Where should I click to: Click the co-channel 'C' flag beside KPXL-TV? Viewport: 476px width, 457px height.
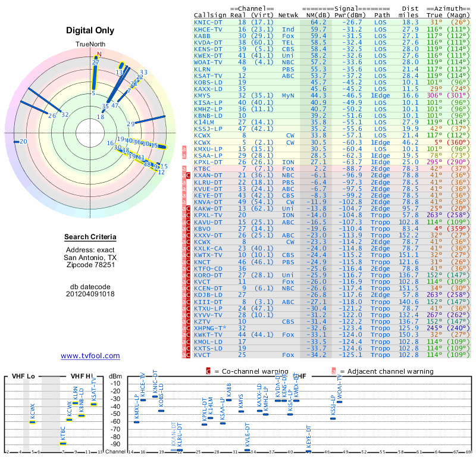(x=188, y=215)
